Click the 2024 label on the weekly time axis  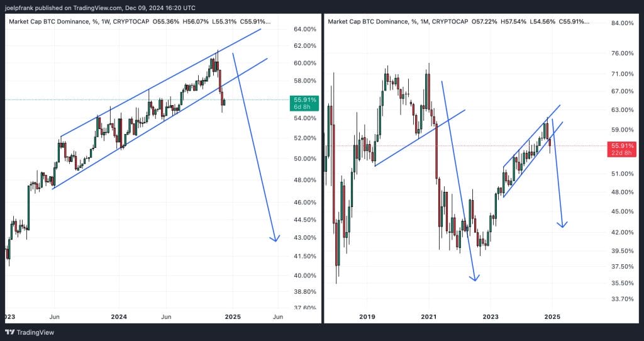(x=118, y=316)
